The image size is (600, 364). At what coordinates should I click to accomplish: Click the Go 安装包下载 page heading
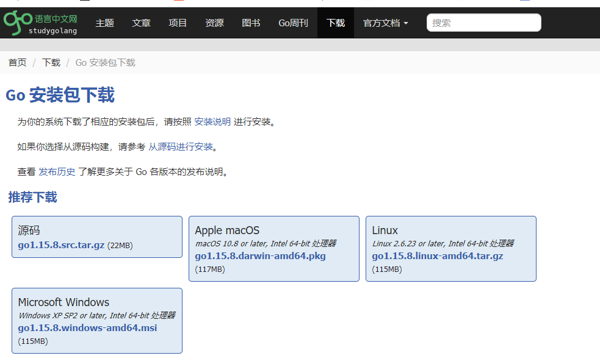tap(60, 95)
